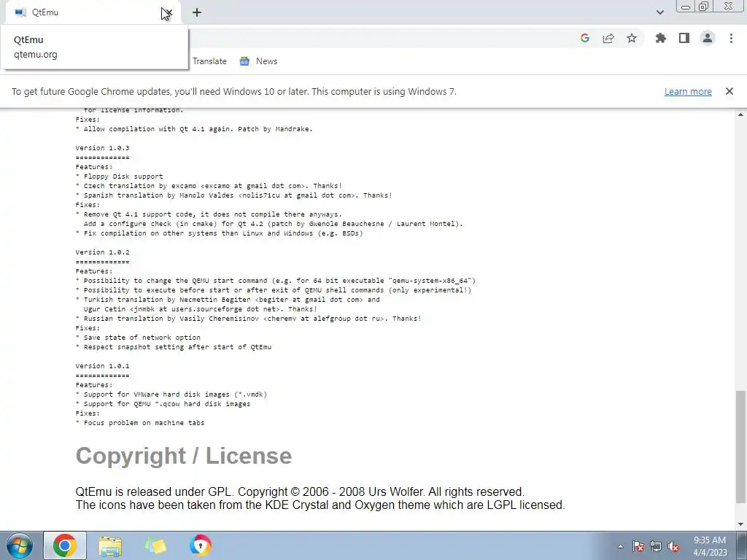Open the clock showing 9:35 AM
747x560 pixels.
click(710, 546)
